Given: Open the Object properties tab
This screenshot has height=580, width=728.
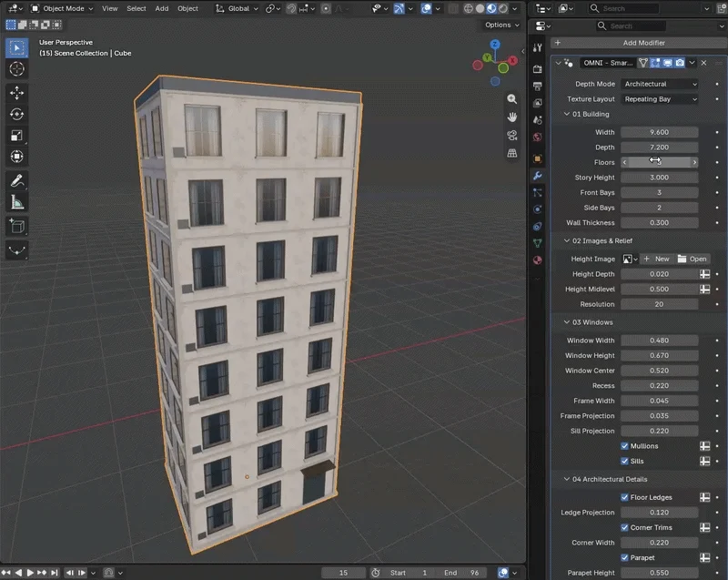Looking at the screenshot, I should (x=538, y=158).
